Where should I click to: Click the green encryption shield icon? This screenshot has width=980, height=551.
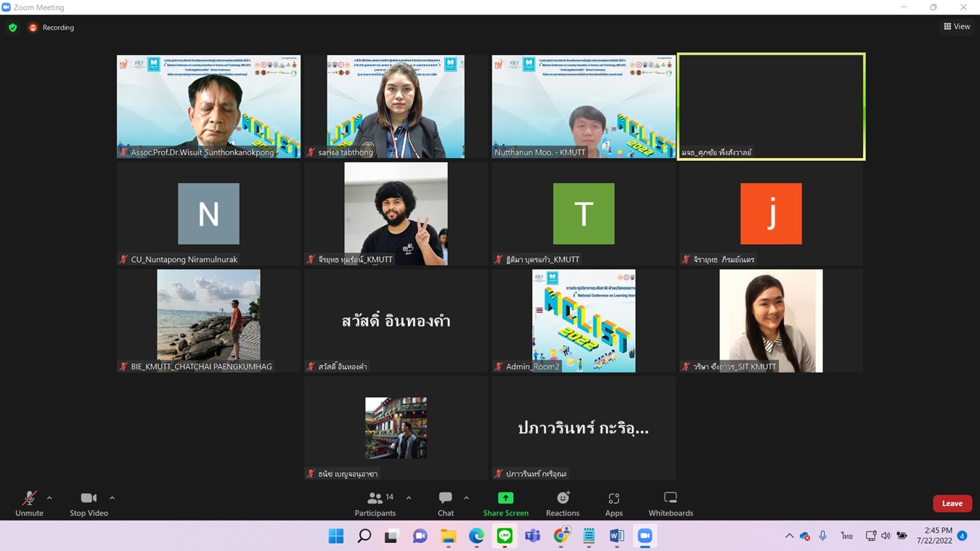coord(13,28)
